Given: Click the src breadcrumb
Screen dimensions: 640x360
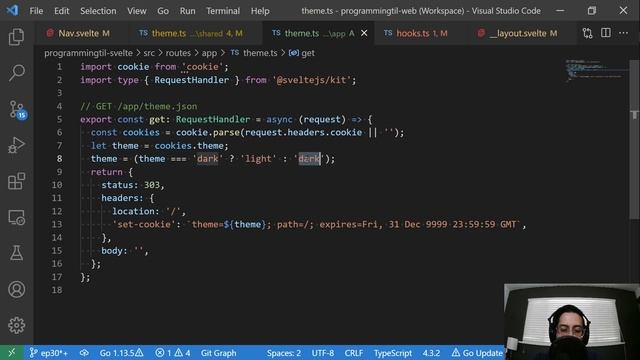Looking at the screenshot, I should coord(149,53).
